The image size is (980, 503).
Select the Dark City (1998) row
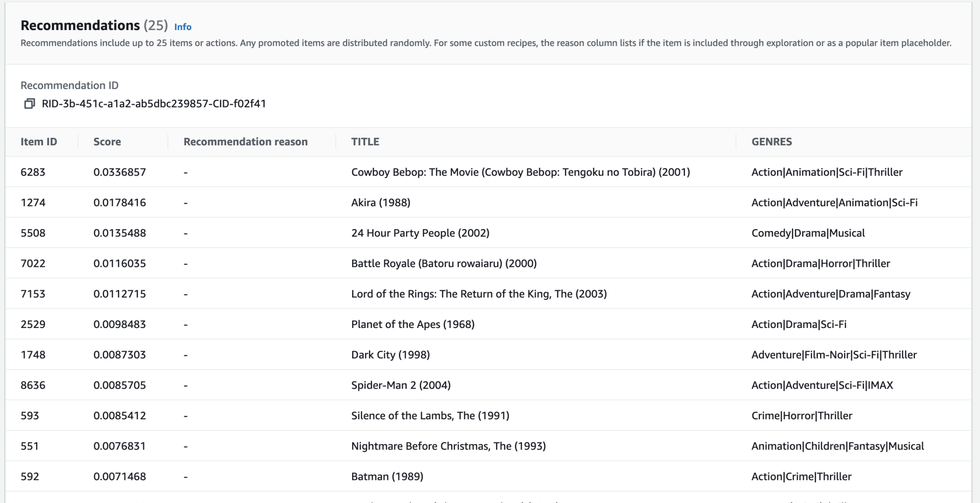point(390,354)
